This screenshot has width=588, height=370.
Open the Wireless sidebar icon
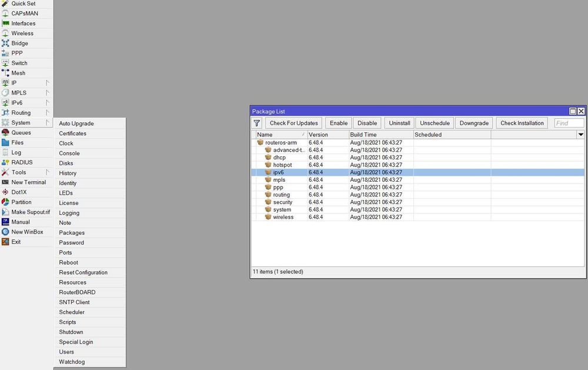tap(5, 33)
